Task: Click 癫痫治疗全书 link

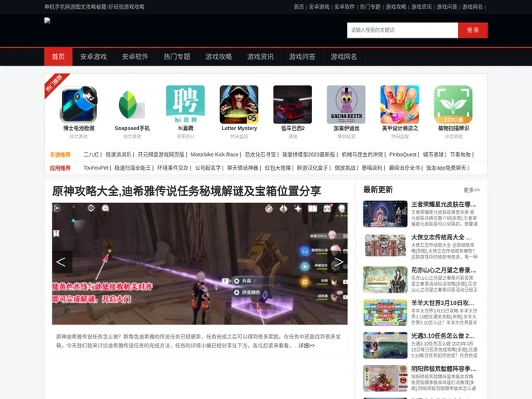Action: coord(404,168)
